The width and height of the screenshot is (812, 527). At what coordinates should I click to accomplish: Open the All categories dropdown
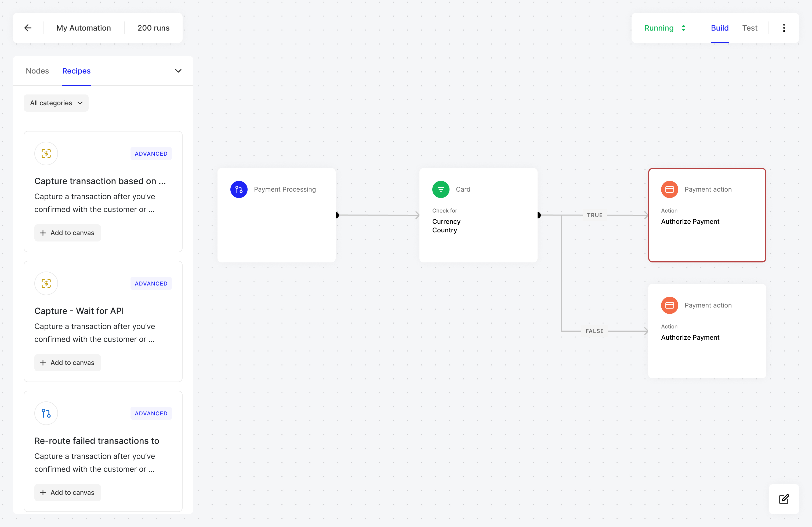coord(56,103)
